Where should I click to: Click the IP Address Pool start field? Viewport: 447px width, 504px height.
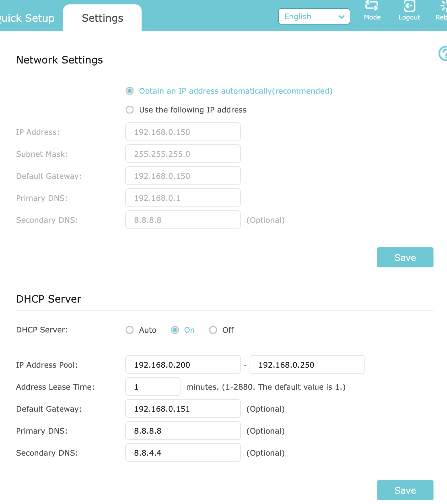(183, 365)
